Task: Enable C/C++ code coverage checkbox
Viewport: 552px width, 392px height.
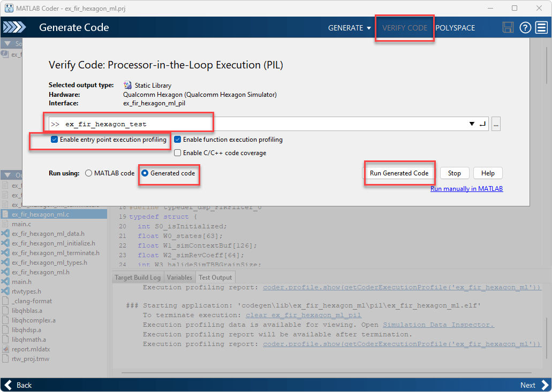Action: coord(177,153)
